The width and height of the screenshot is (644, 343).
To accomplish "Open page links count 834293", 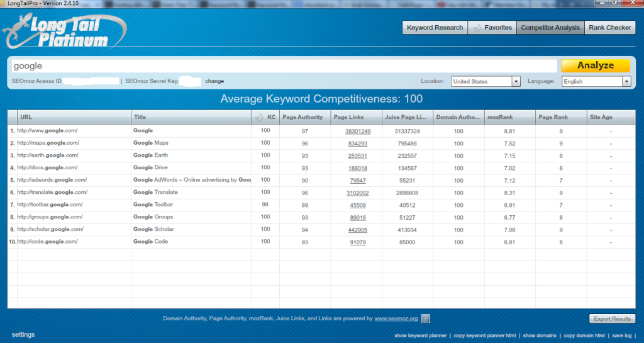I will pyautogui.click(x=358, y=143).
